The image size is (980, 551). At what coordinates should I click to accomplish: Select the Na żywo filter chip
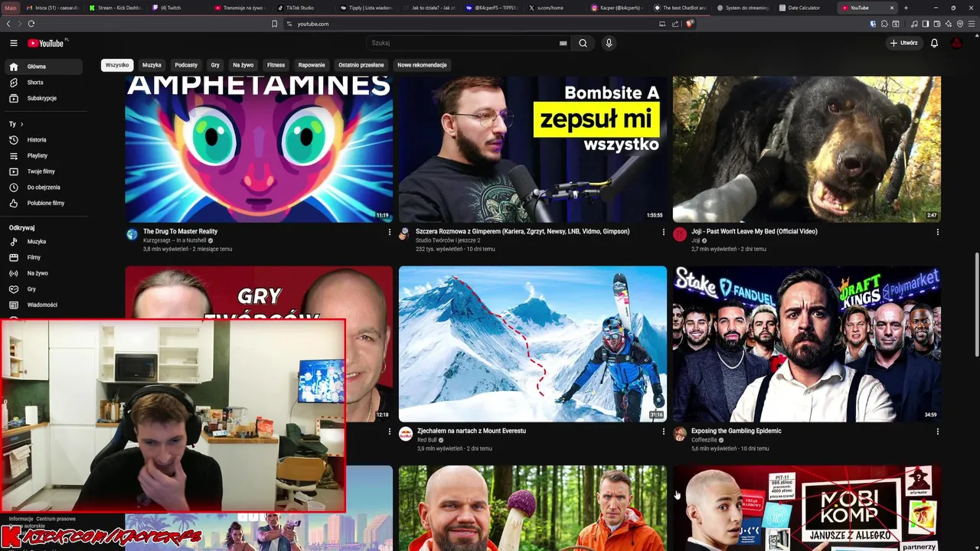pos(243,65)
